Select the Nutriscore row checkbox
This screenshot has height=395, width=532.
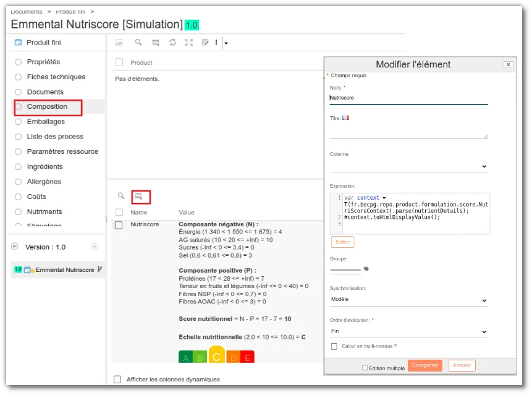click(119, 225)
